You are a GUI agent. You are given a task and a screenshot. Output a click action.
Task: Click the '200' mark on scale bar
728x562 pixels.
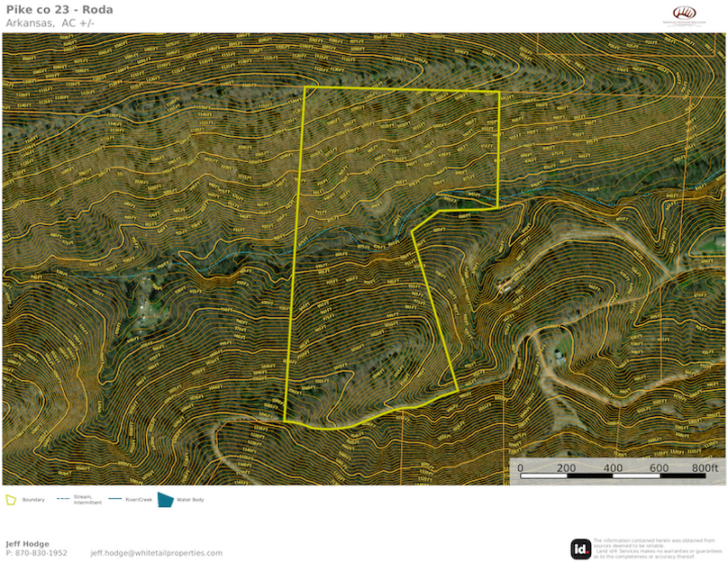(567, 467)
